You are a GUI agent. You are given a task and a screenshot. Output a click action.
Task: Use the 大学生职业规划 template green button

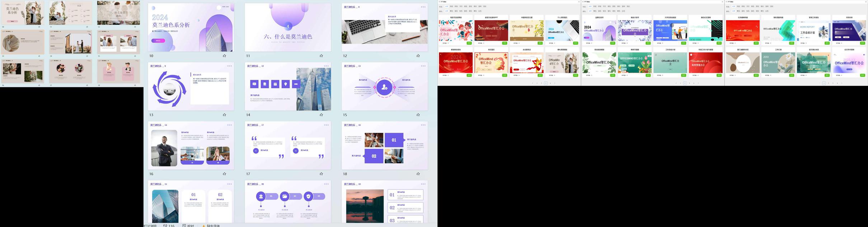[684, 43]
